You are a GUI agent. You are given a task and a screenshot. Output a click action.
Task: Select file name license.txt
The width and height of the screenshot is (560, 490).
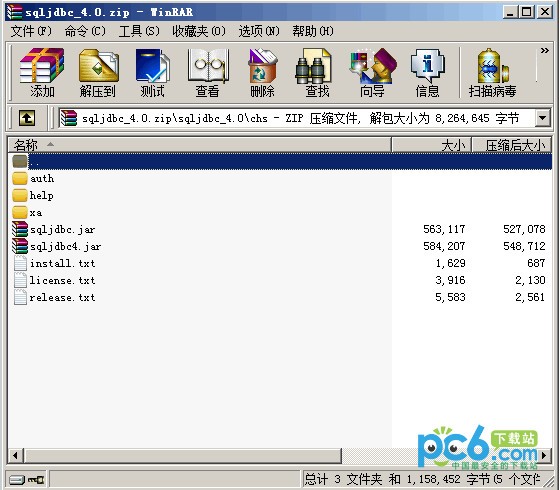(62, 280)
